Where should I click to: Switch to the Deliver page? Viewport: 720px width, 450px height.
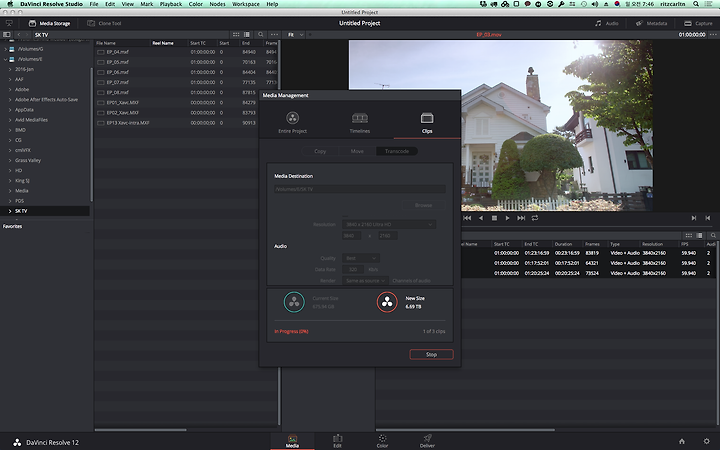coord(427,441)
